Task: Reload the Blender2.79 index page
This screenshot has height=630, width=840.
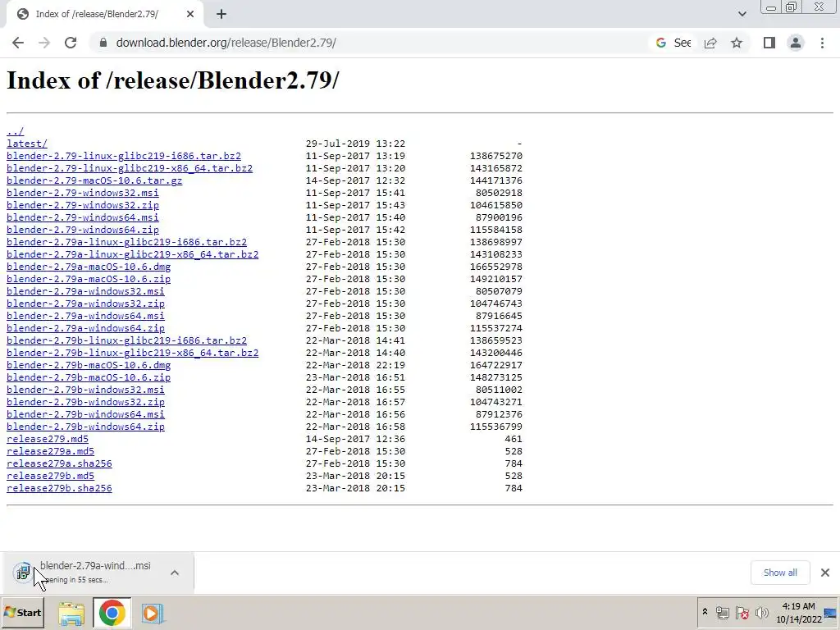Action: (71, 43)
